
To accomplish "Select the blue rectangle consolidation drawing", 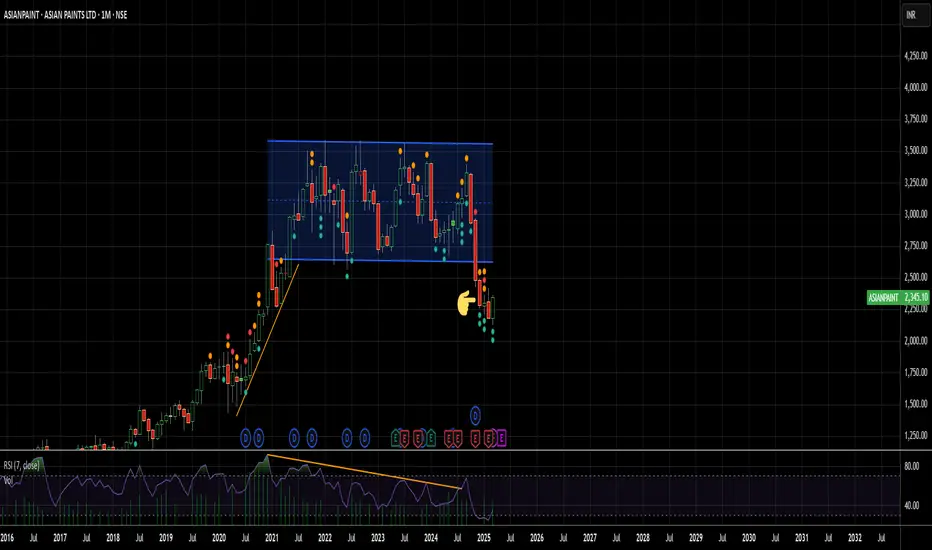I will tap(380, 201).
